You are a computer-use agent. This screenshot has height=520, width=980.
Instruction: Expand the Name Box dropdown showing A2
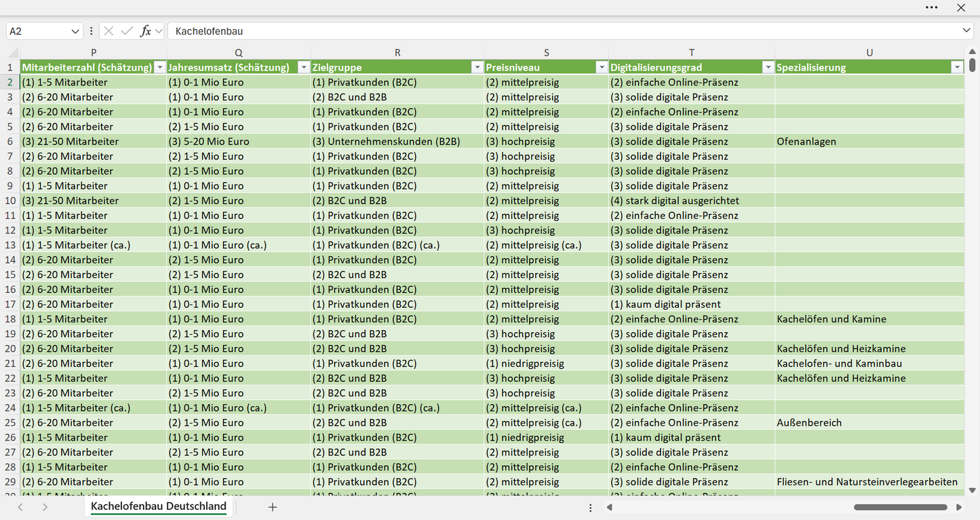pyautogui.click(x=75, y=31)
